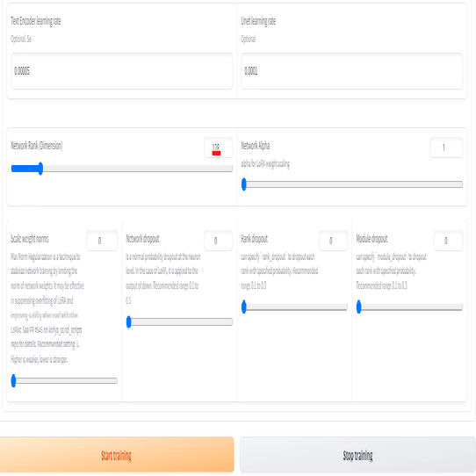
Task: Click the "Module dropout" label
Action: pos(371,239)
